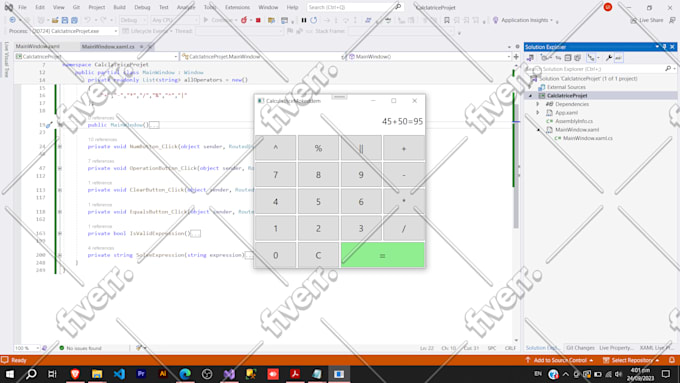This screenshot has width=680, height=383.
Task: Select AssemblyInfo.cs in Solution Explorer
Action: pos(574,121)
